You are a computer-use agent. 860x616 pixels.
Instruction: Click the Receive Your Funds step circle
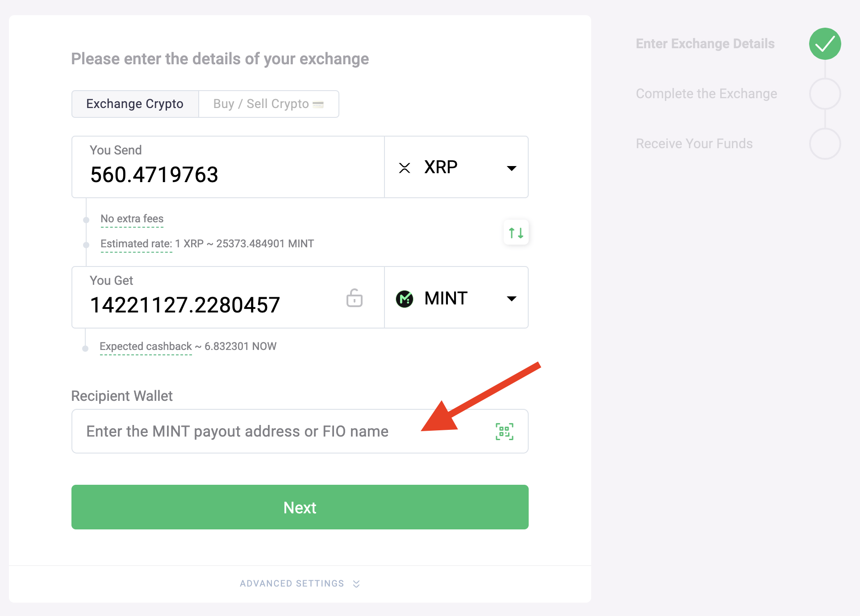(825, 144)
